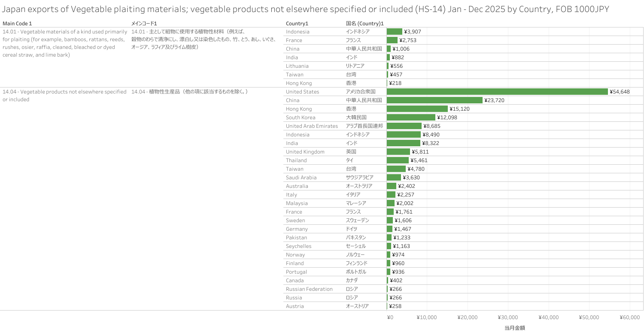Click the United Arab Emirates row label
Screen dimensions: 644x335
click(312, 126)
